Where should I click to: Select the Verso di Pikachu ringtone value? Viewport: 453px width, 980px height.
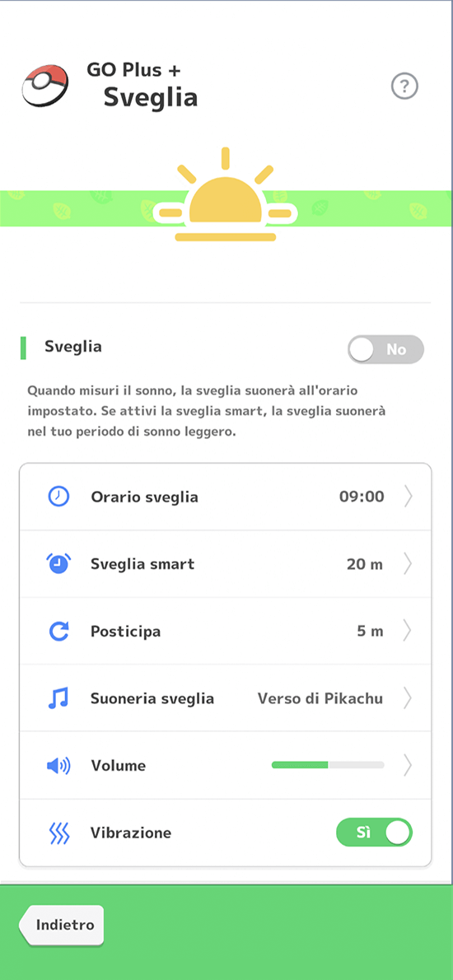click(320, 698)
